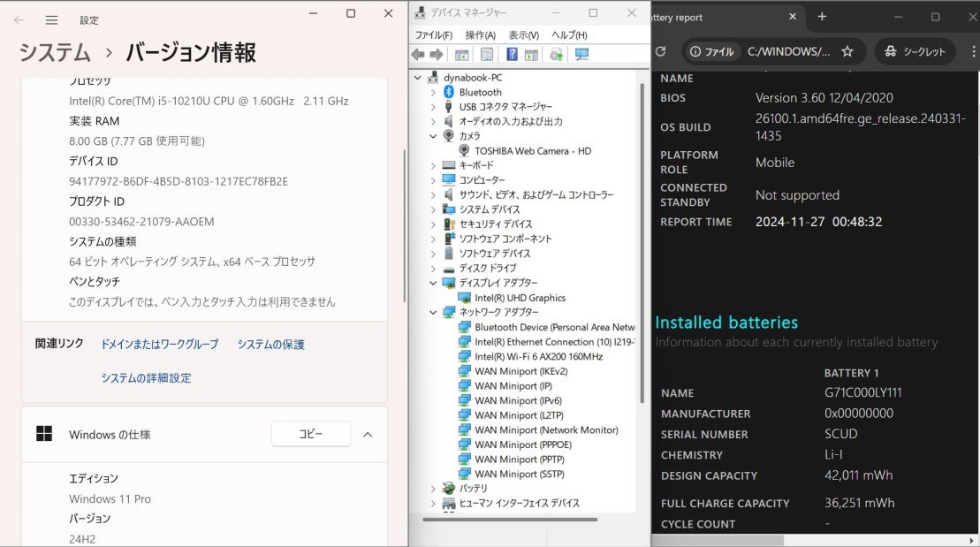Open ドメインまたはワークグループ link
Screen dimensions: 980x547
point(160,345)
